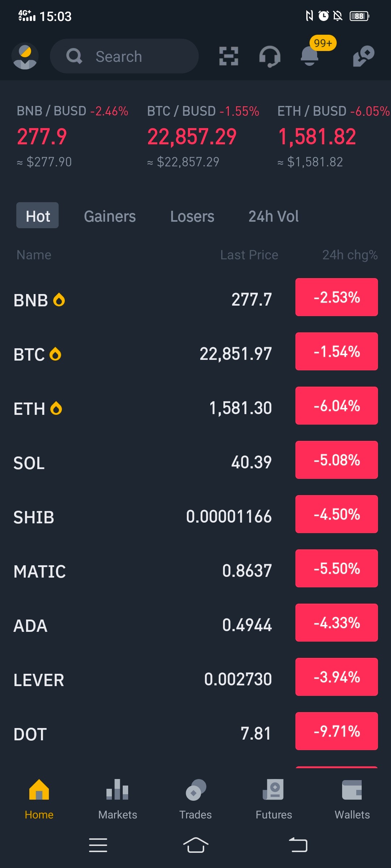This screenshot has height=868, width=391.
Task: Open customer support headset icon
Action: 270,57
